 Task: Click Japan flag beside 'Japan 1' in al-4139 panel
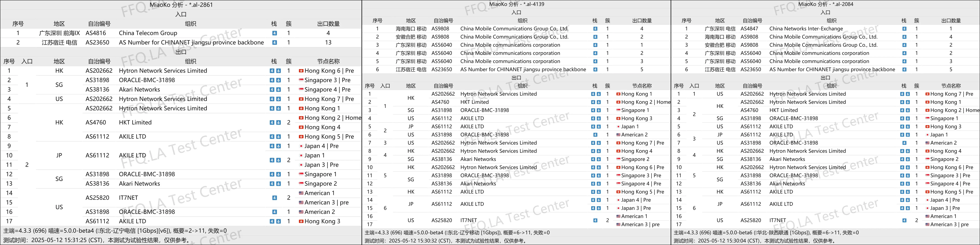(x=618, y=126)
